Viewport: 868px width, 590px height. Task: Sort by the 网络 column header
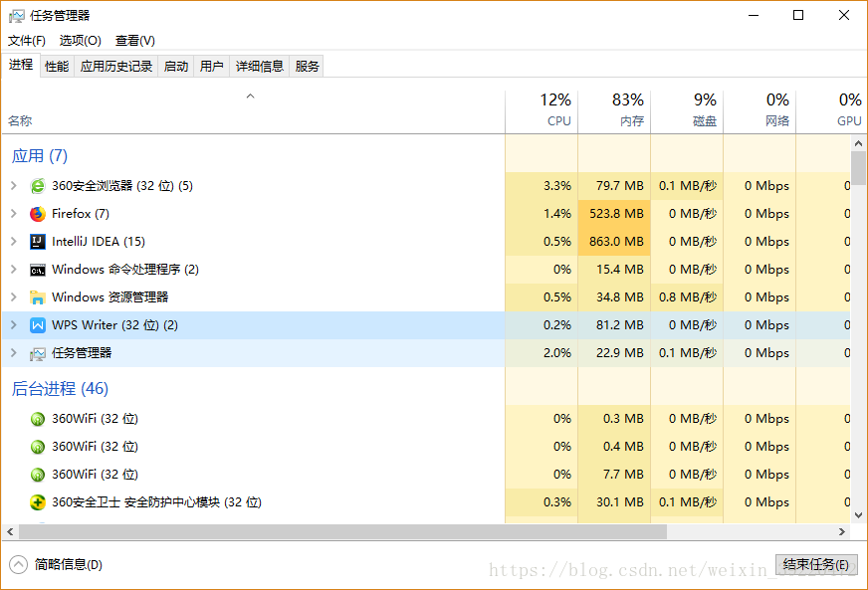pos(759,111)
